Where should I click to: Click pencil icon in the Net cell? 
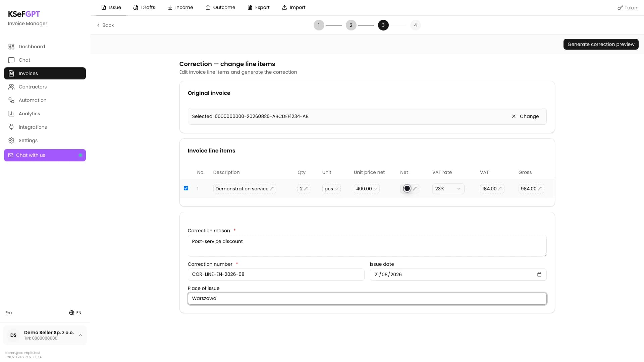[x=415, y=189]
